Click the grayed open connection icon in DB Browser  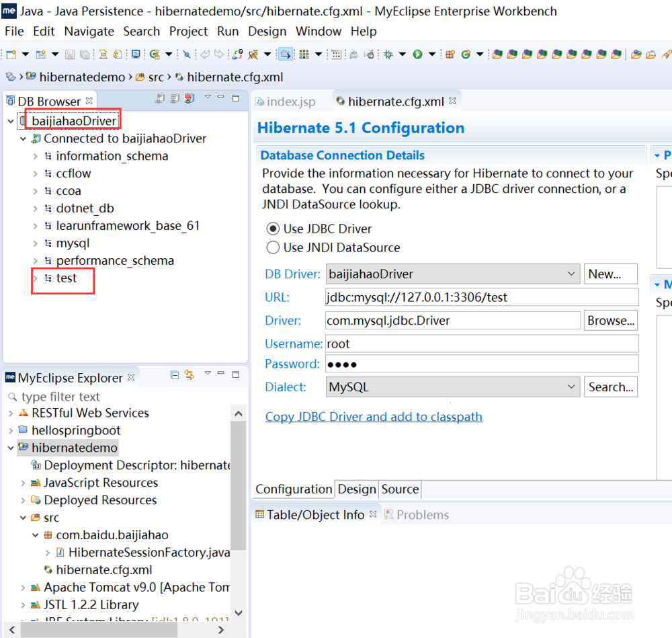[x=160, y=99]
